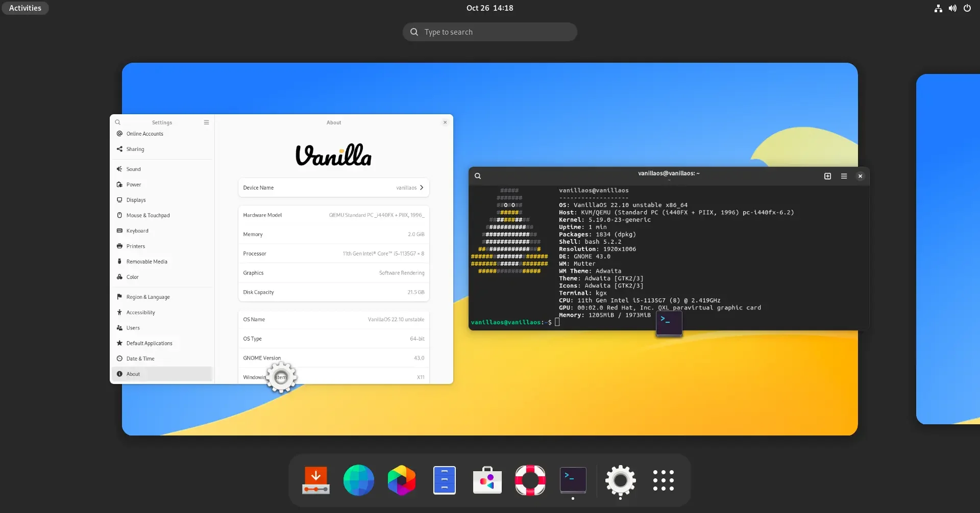The height and width of the screenshot is (513, 980).
Task: Switch to the adjacent workspace thumbnail
Action: tap(948, 249)
